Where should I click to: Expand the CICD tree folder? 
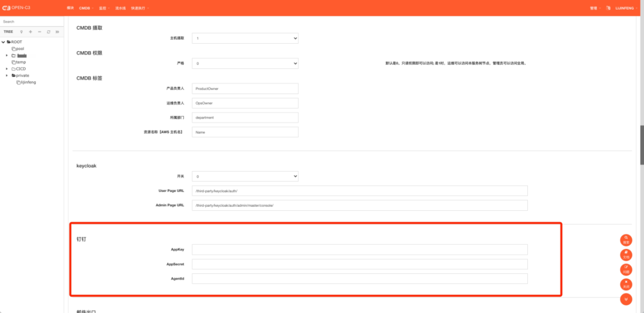tap(7, 69)
